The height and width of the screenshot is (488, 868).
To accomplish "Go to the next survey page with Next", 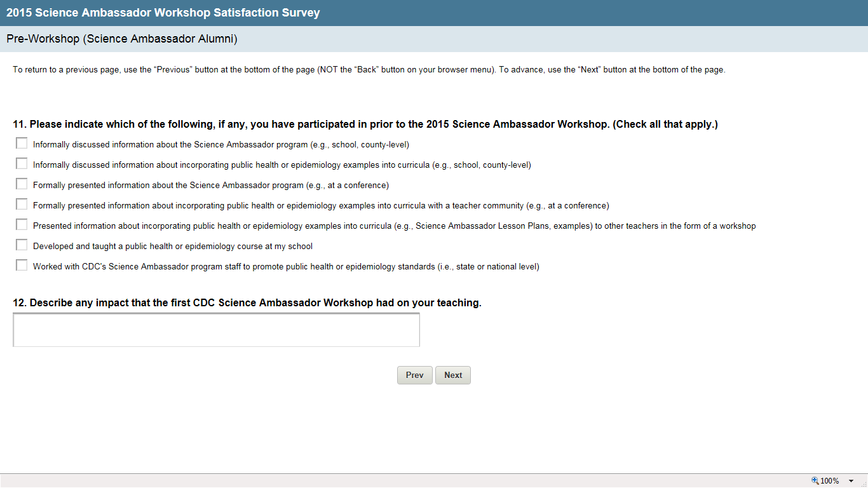I will click(453, 376).
